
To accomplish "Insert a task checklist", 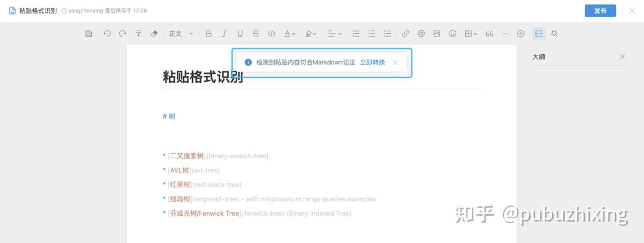I will click(x=387, y=34).
